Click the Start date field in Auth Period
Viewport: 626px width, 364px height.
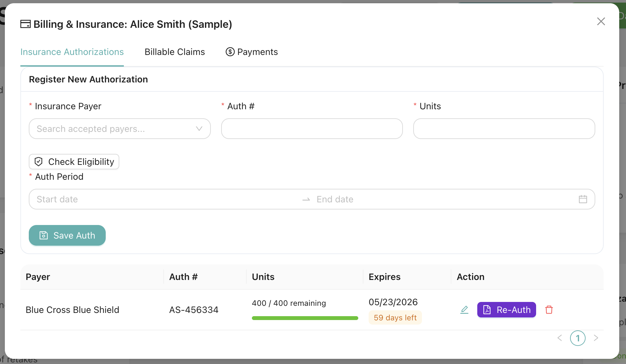[x=97, y=199]
